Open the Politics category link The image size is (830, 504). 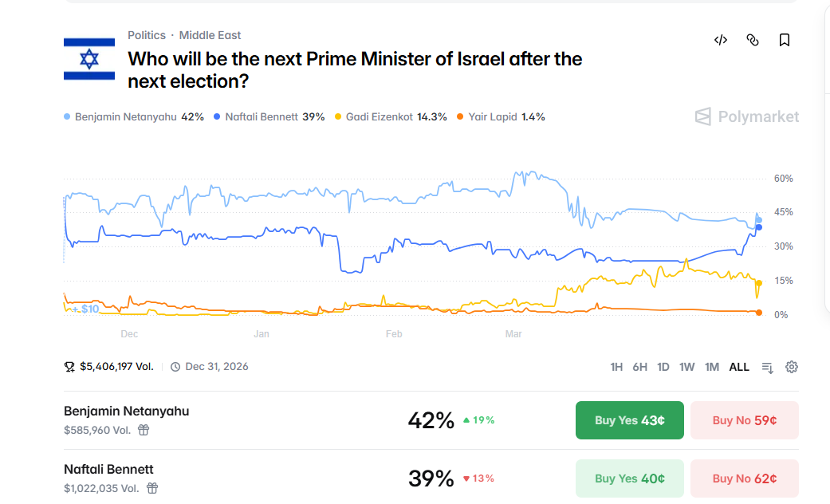tap(147, 35)
